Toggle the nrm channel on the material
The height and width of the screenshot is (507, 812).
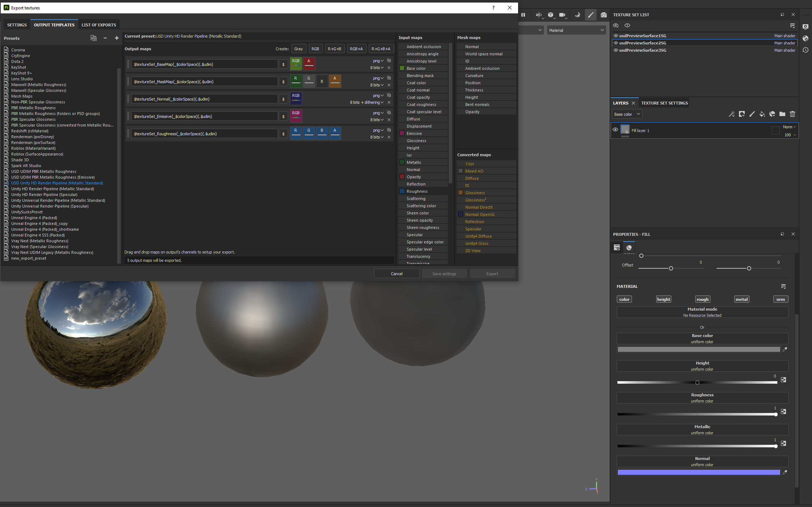click(781, 299)
